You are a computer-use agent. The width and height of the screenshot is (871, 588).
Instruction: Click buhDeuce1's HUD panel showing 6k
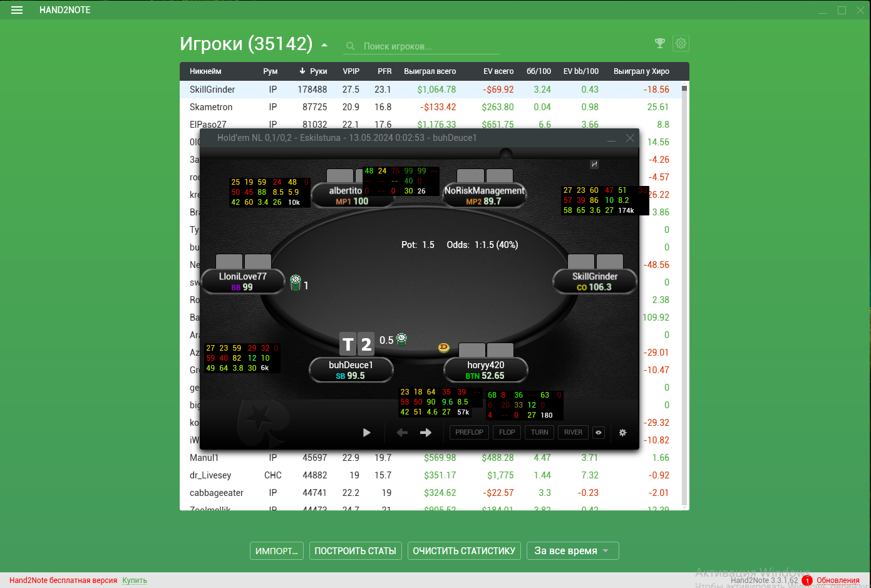242,358
